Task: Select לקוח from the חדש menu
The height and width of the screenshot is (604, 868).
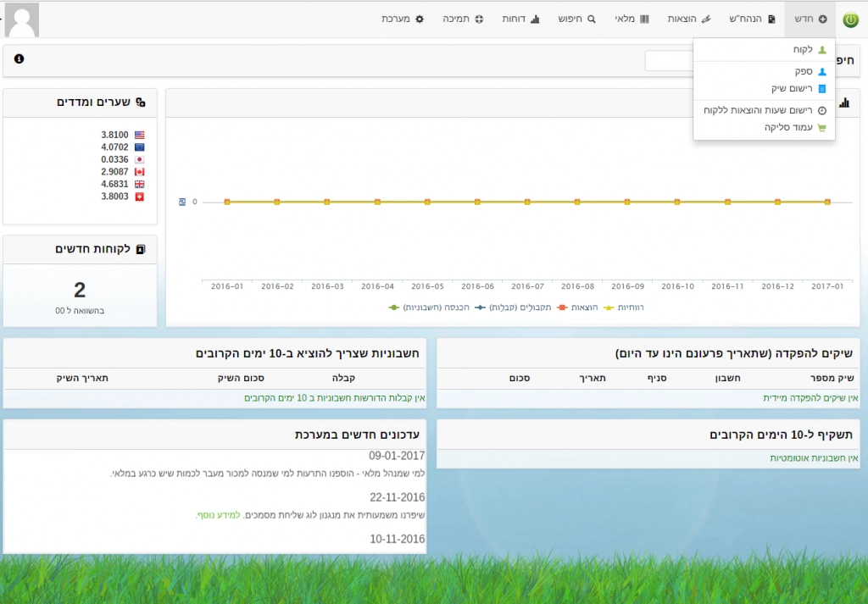Action: (801, 50)
